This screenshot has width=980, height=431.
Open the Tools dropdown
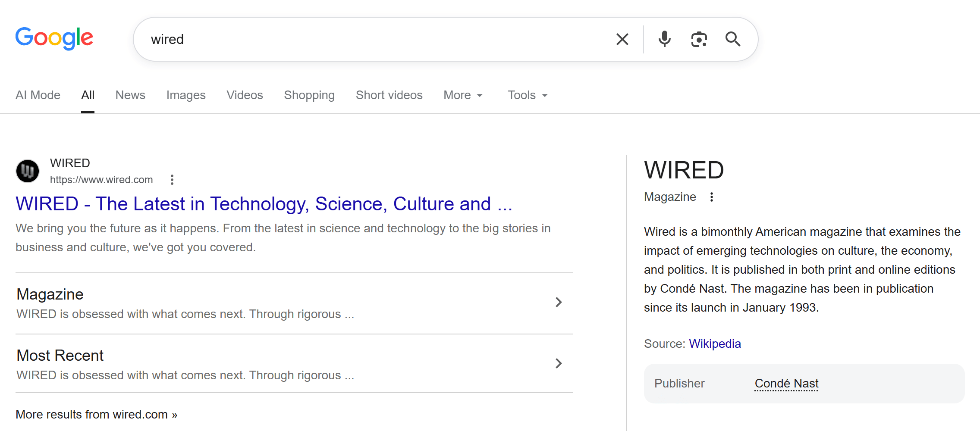tap(527, 95)
